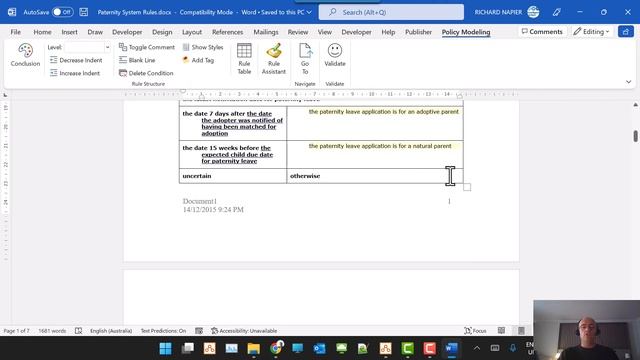Click the macro recording status icon
640x360 pixels.
[199, 331]
